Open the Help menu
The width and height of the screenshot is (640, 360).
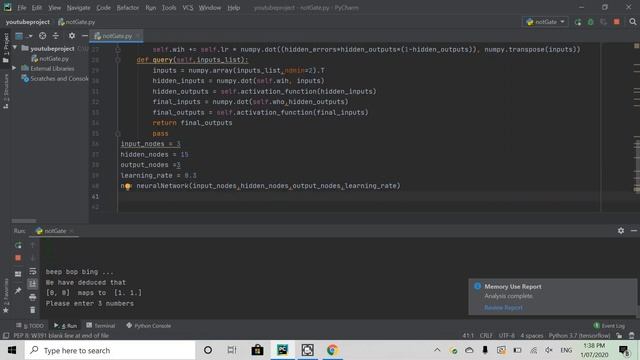(233, 8)
